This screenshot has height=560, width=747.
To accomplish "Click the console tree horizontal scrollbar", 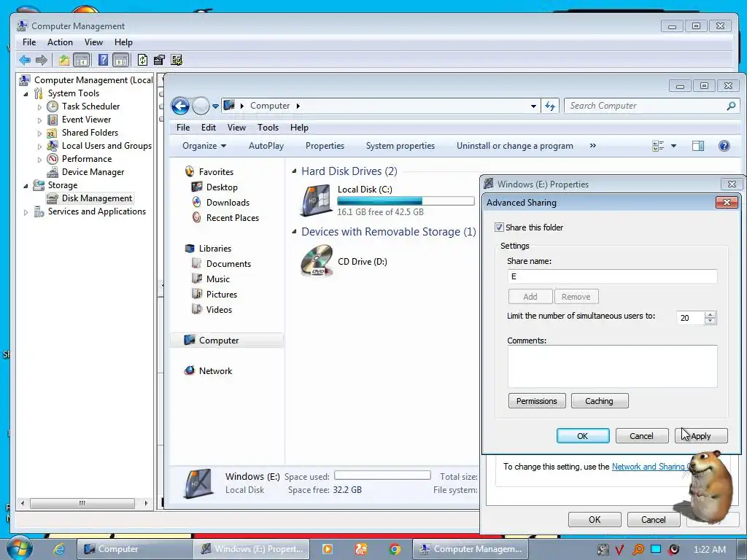I will pos(82,503).
